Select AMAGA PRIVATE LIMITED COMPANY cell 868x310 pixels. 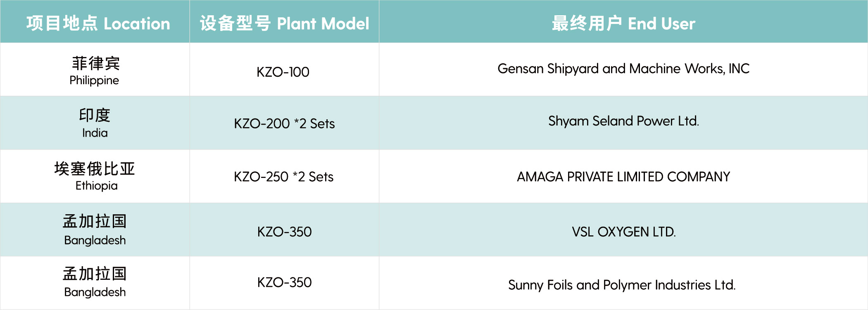[623, 176]
